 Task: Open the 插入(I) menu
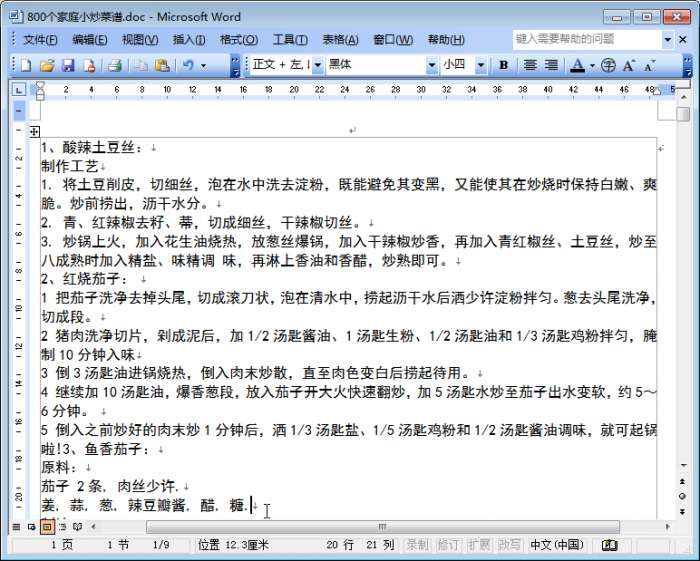point(189,40)
